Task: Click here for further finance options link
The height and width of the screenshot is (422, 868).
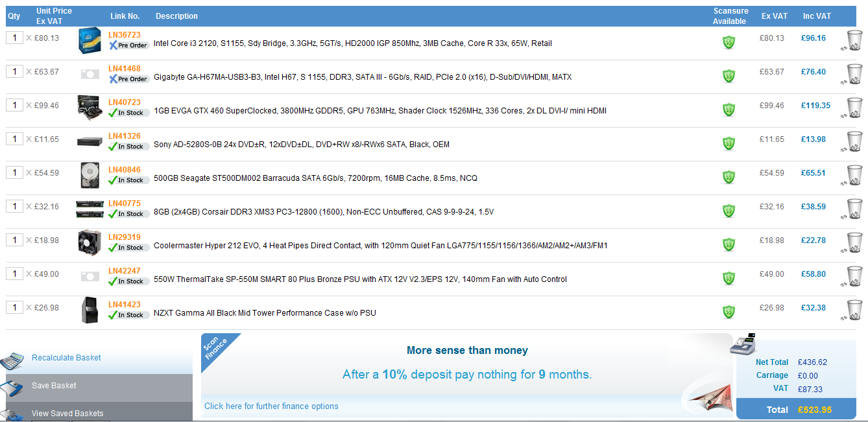Action: 271,406
